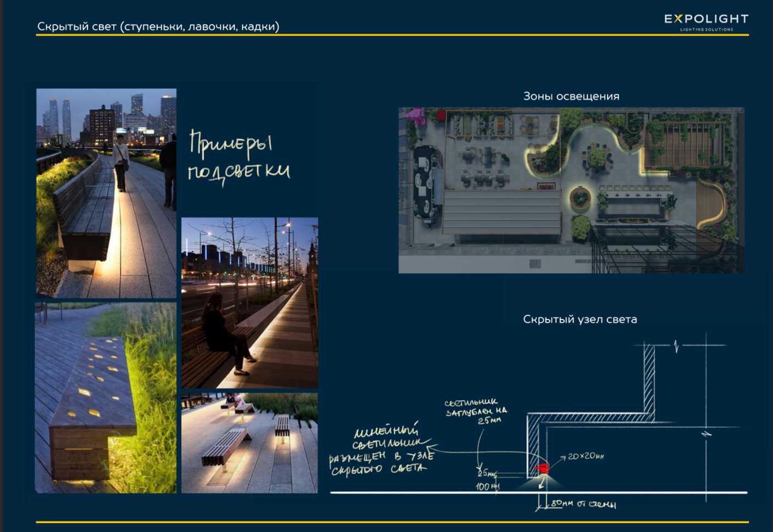
Task: Click the EXPOLIGHT logo
Action: coord(706,21)
